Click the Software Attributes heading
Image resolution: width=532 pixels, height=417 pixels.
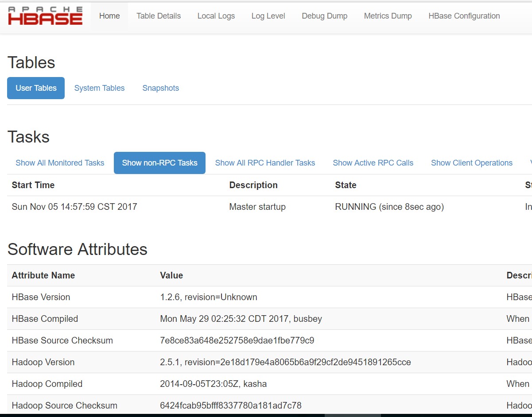[78, 249]
